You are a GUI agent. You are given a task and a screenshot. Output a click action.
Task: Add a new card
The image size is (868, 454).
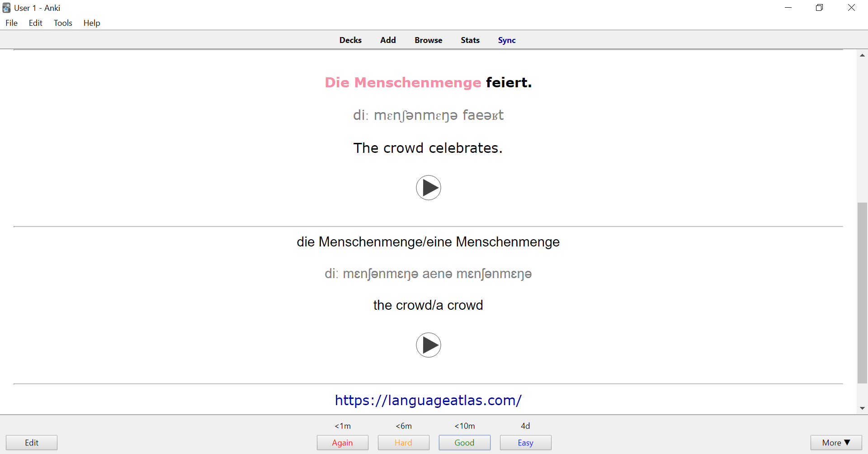tap(388, 40)
